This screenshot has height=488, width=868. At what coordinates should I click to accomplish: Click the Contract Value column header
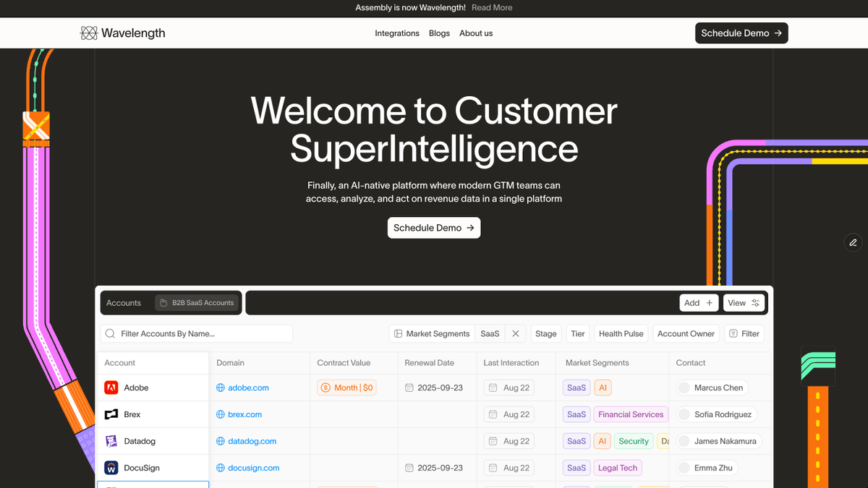point(344,363)
